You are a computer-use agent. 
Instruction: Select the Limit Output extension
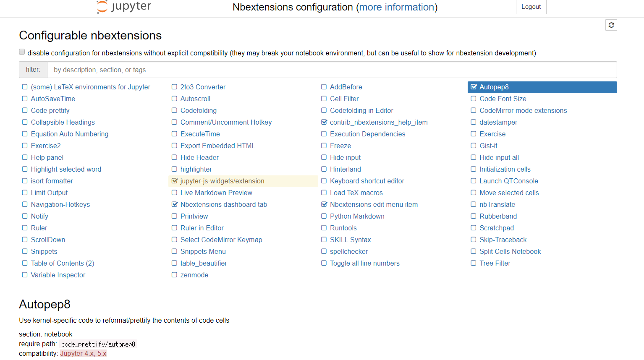[49, 193]
